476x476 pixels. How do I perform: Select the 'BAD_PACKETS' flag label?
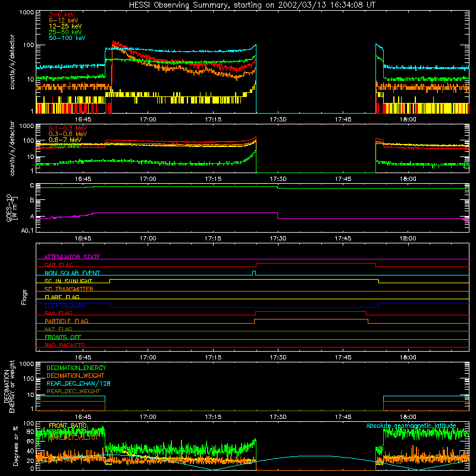(65, 345)
